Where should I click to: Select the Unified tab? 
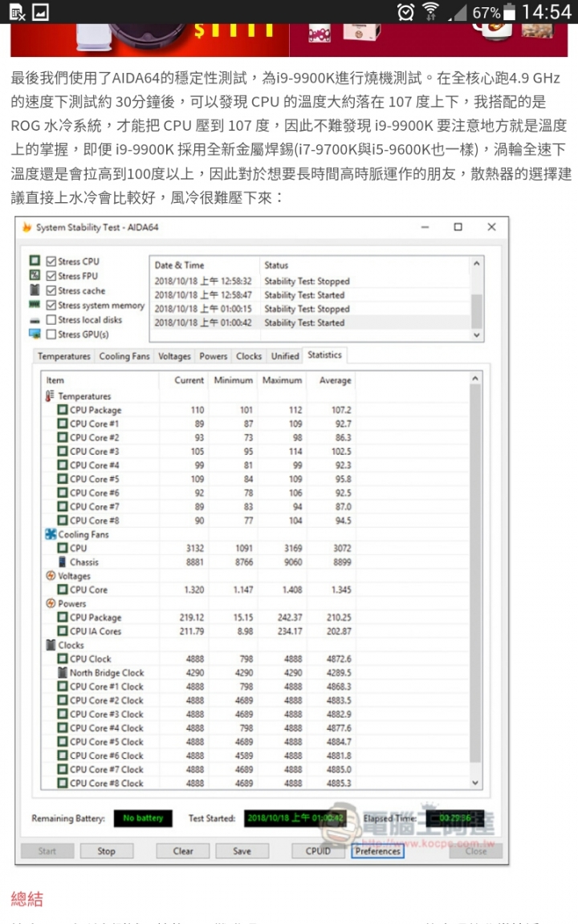coord(285,356)
